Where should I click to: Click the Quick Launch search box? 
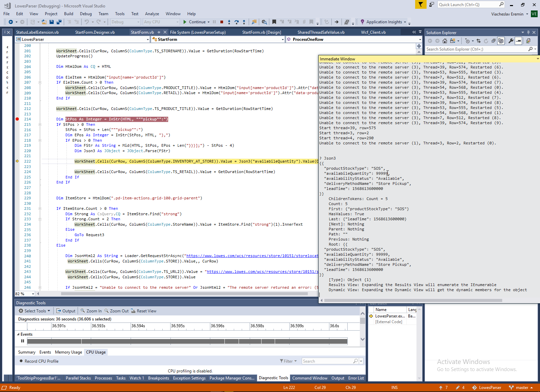(471, 4)
